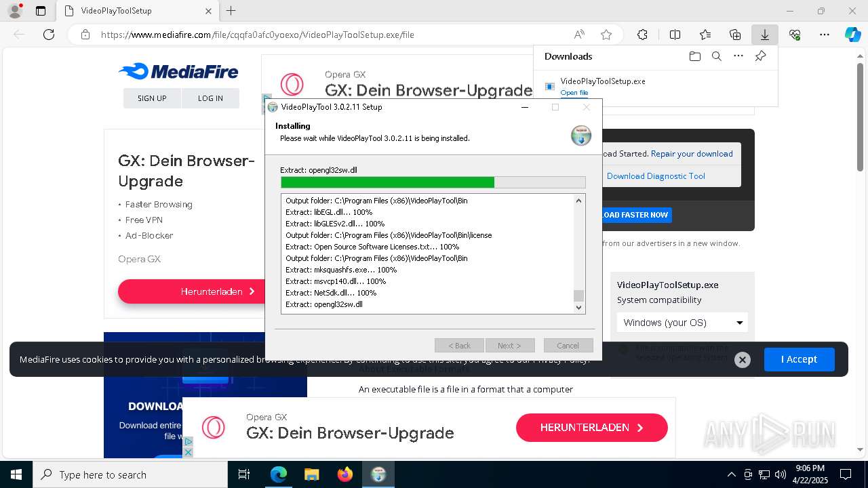Click the installer log scrollbar thumb
Image resolution: width=868 pixels, height=488 pixels.
pos(578,296)
